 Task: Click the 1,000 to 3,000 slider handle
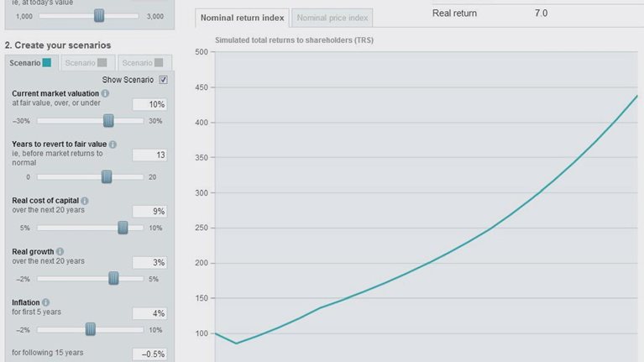99,16
